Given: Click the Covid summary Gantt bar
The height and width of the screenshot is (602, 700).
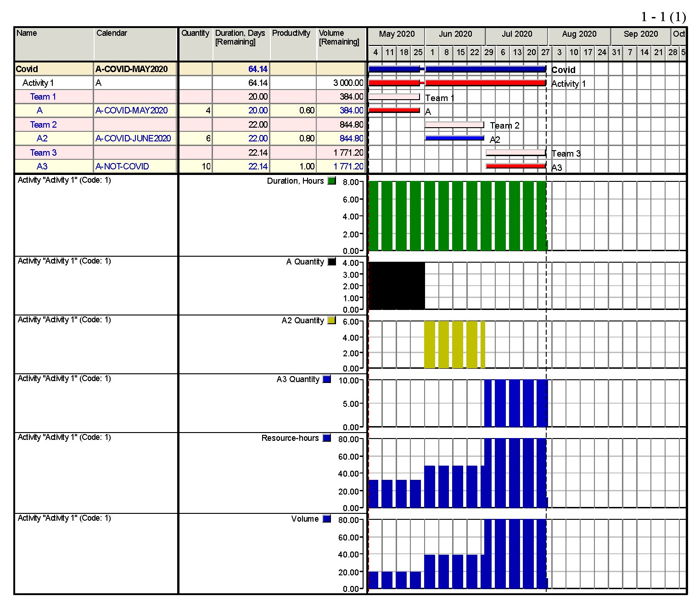Looking at the screenshot, I should (x=457, y=69).
